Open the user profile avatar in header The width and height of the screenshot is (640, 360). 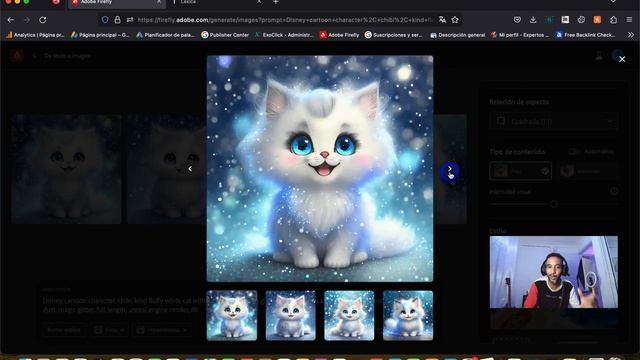tap(618, 56)
